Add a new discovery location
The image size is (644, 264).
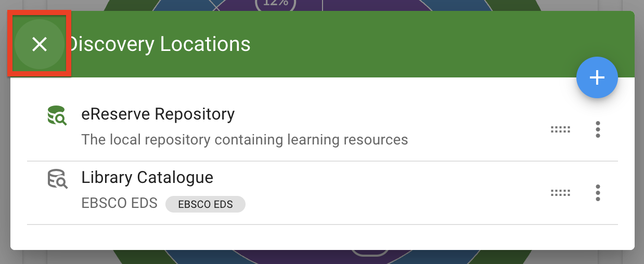pyautogui.click(x=597, y=78)
